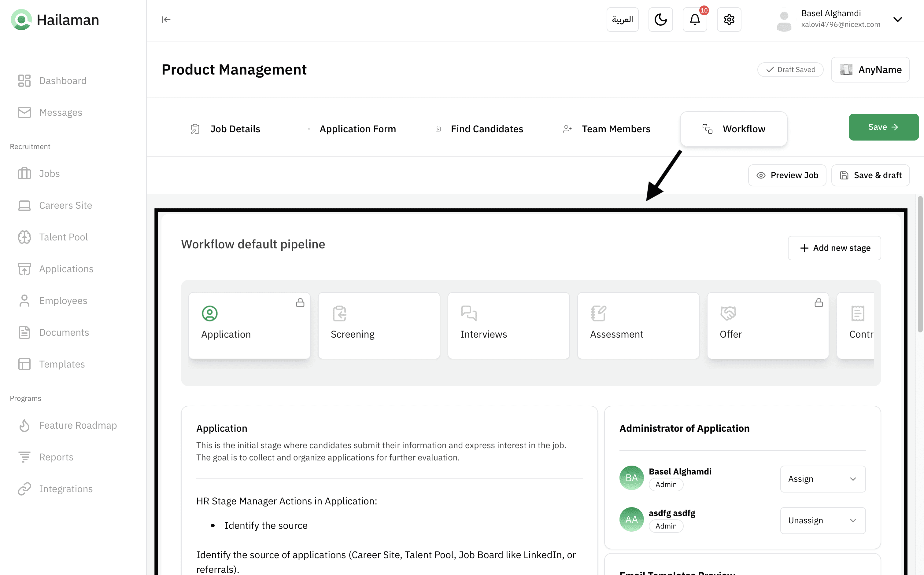Switch to the Job Details tab
This screenshot has height=575, width=924.
tap(235, 129)
